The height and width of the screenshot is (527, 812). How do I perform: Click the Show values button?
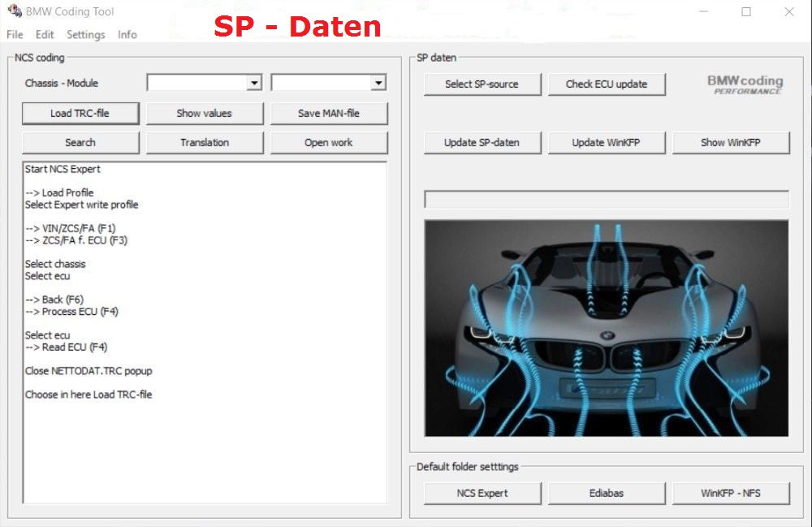click(x=205, y=114)
